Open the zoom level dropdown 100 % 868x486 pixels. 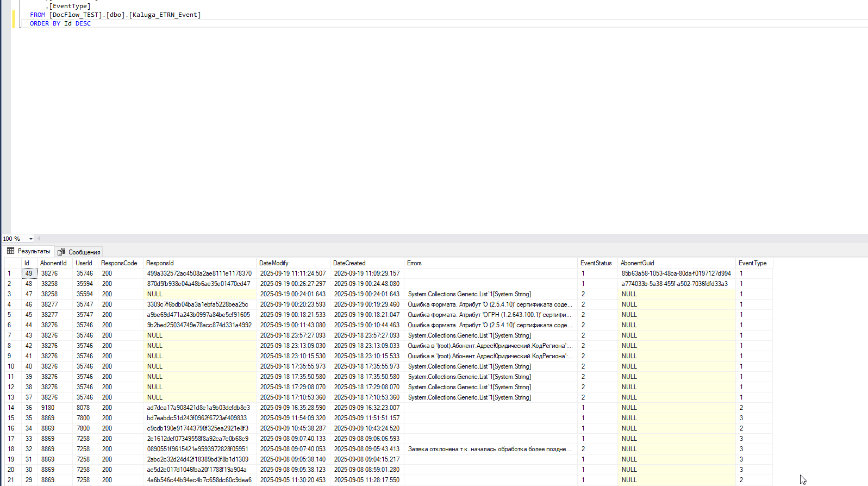click(30, 239)
